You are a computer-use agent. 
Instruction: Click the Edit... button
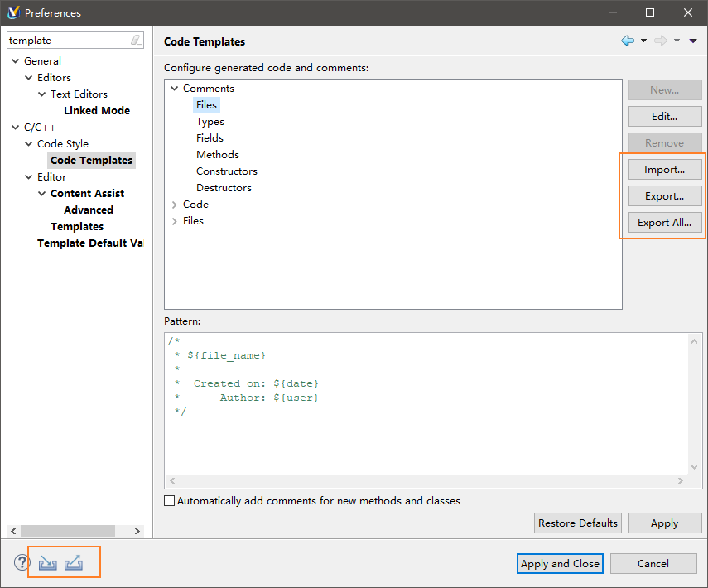[664, 117]
